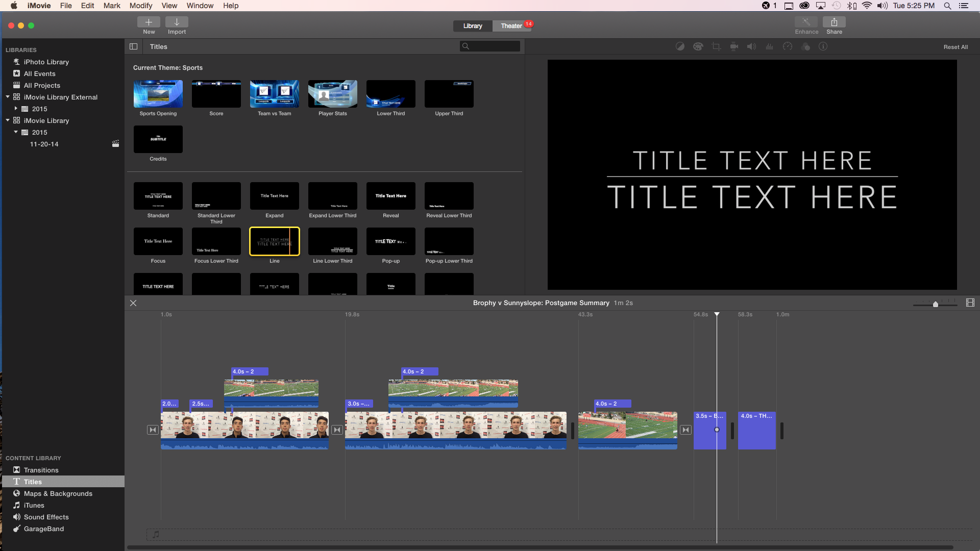Open the color balance controls
The image size is (980, 551).
pos(680,46)
